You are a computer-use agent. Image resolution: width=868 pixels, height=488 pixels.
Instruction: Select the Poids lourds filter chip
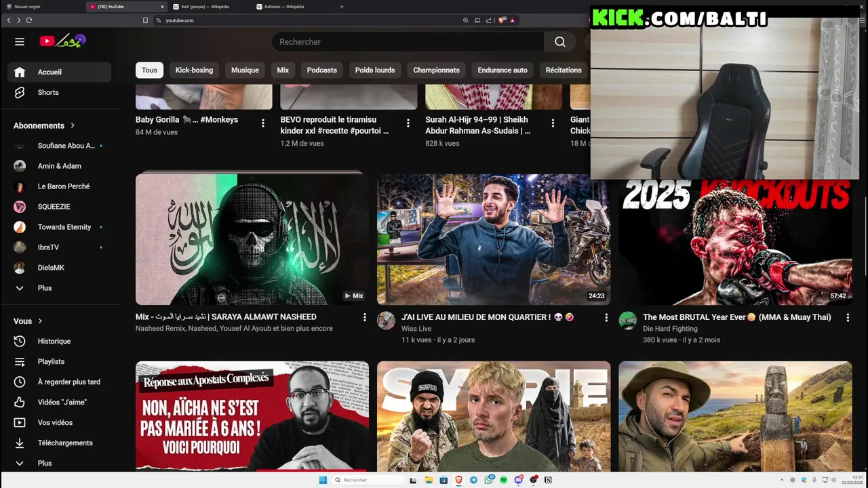point(375,70)
